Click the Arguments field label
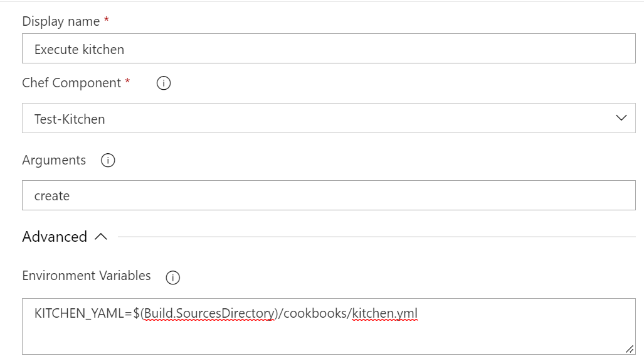The image size is (644, 356). coord(54,160)
